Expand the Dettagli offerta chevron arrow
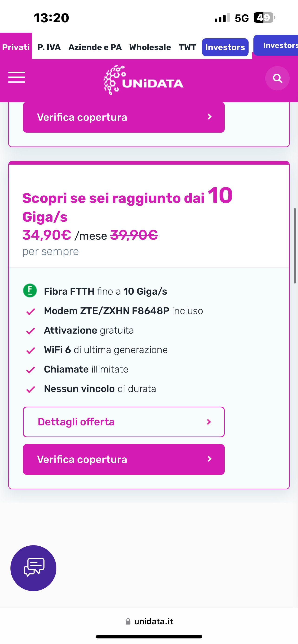The height and width of the screenshot is (644, 298). [x=209, y=422]
